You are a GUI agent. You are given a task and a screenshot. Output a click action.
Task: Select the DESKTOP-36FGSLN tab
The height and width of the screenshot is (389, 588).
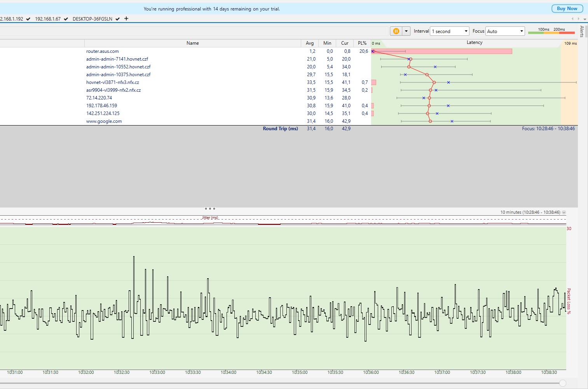point(92,19)
